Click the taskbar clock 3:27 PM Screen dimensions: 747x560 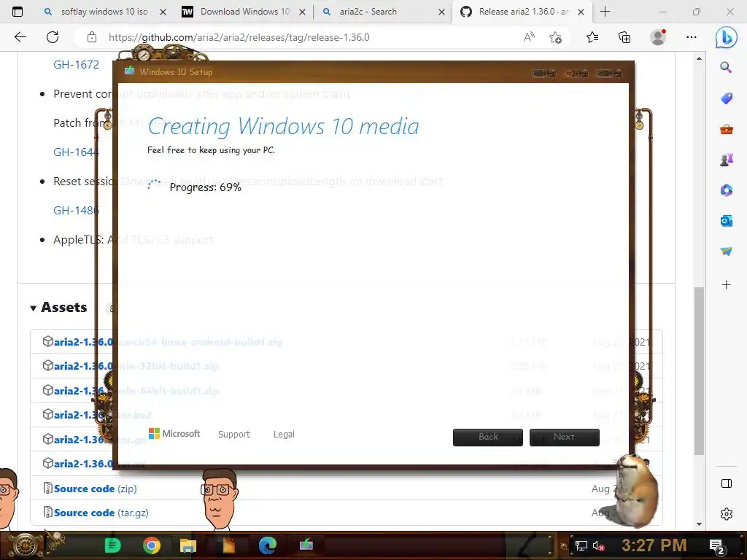(654, 545)
